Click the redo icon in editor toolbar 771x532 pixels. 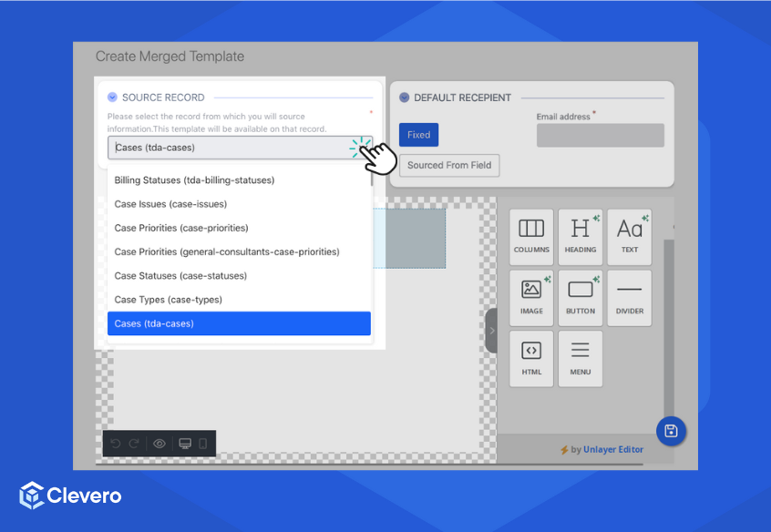[x=134, y=444]
